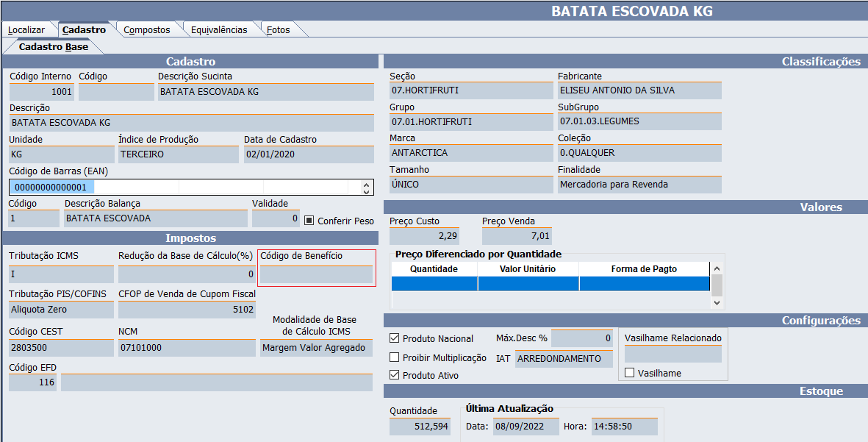Toggle the Conferir Peso checkbox
Screen dimensions: 868x442
309,221
